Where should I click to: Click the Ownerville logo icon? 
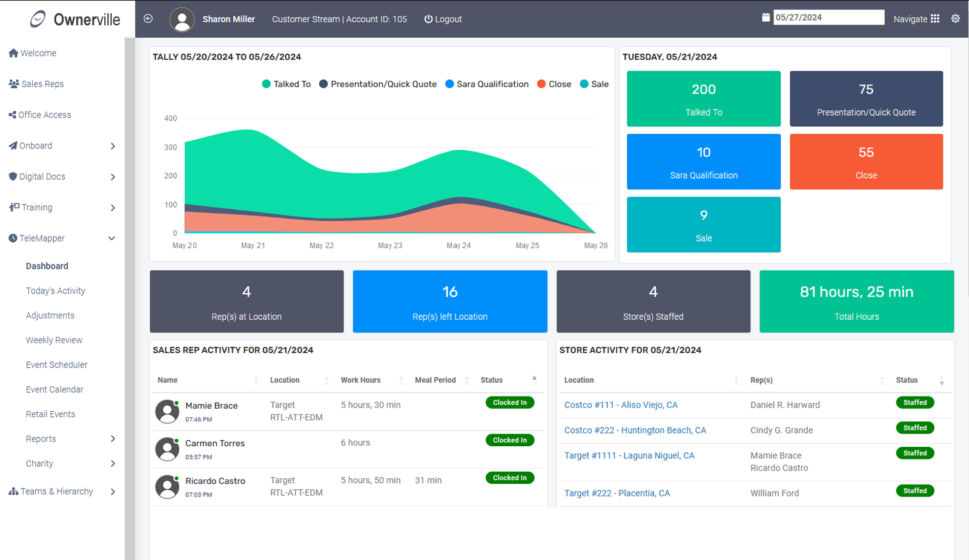(38, 19)
